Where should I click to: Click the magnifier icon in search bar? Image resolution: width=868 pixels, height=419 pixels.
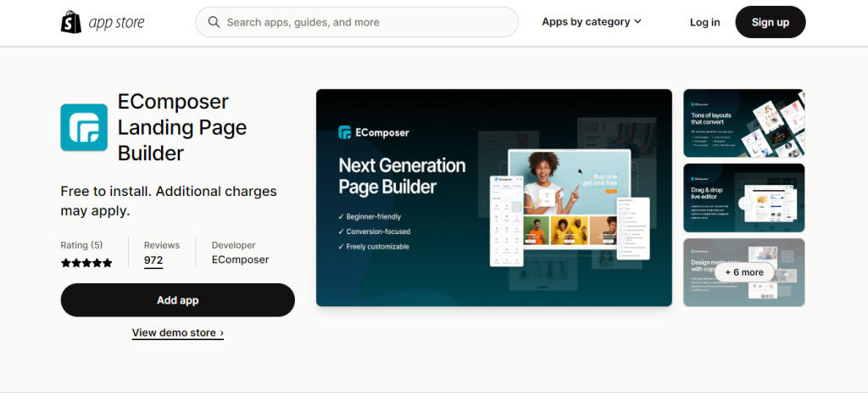pyautogui.click(x=214, y=22)
